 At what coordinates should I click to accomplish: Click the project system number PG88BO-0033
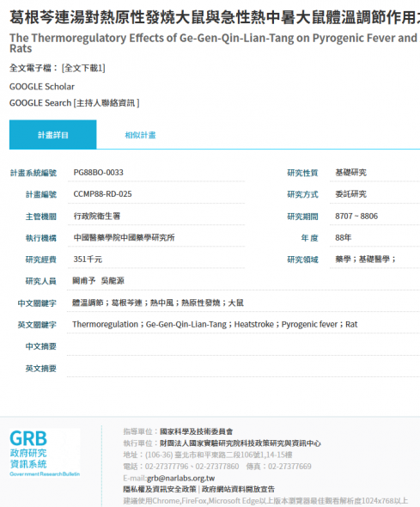click(99, 173)
